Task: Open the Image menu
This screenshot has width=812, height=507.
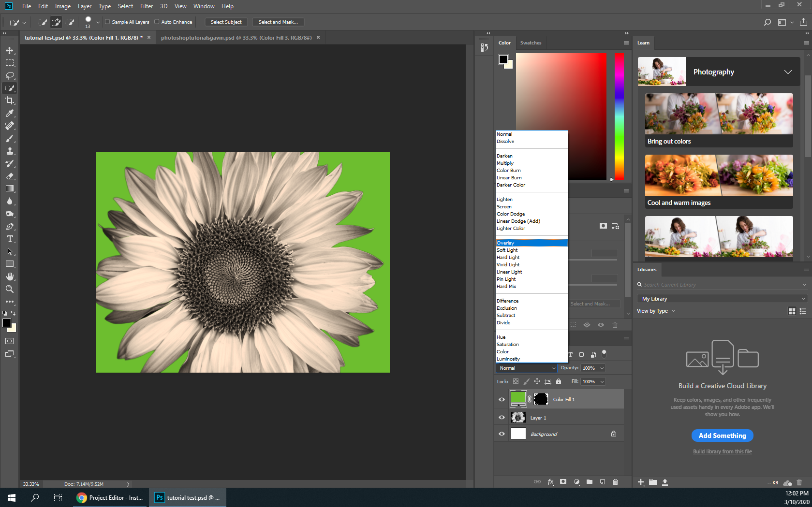Action: (x=63, y=6)
